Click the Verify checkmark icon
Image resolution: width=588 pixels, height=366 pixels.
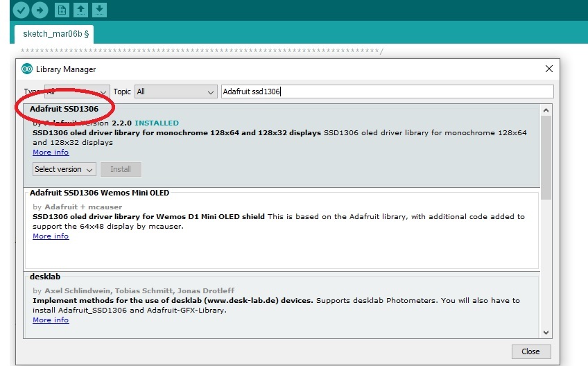coord(21,10)
